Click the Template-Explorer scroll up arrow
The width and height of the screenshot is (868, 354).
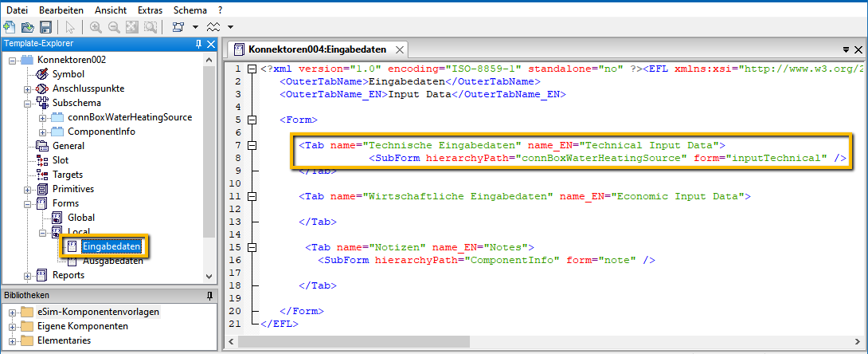click(209, 60)
